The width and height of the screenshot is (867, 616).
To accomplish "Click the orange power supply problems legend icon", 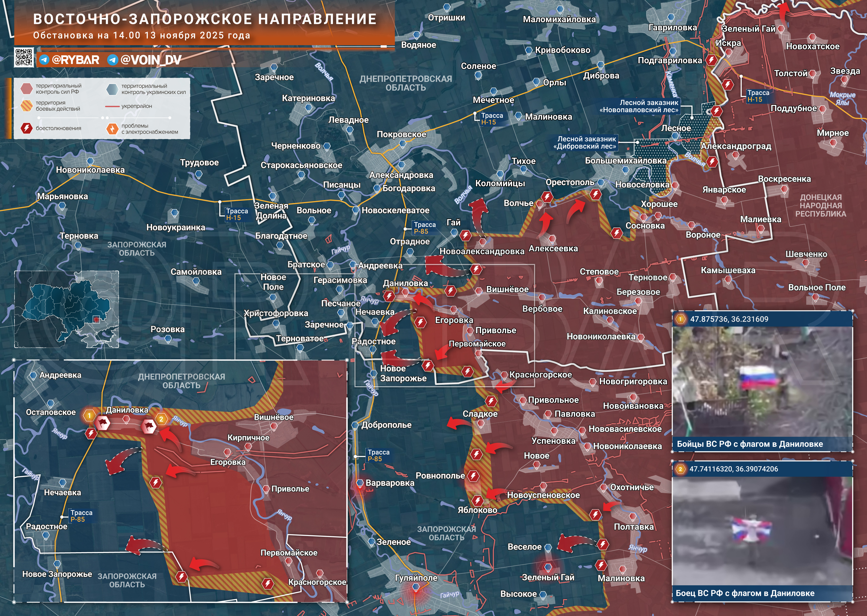I will (112, 129).
